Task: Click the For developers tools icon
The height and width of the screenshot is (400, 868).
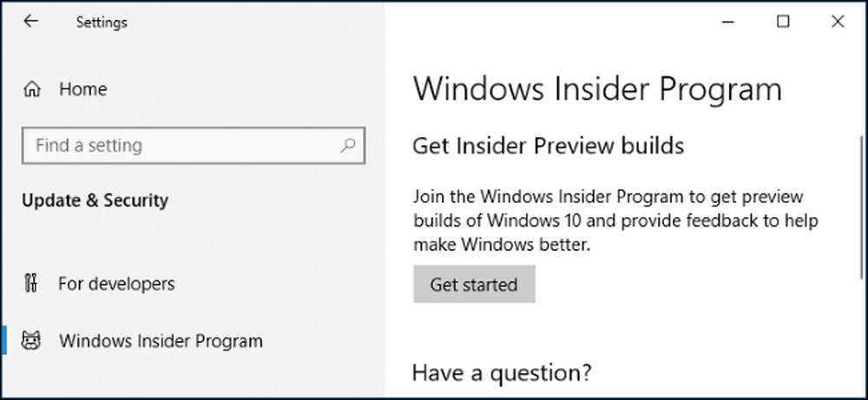Action: 31,283
